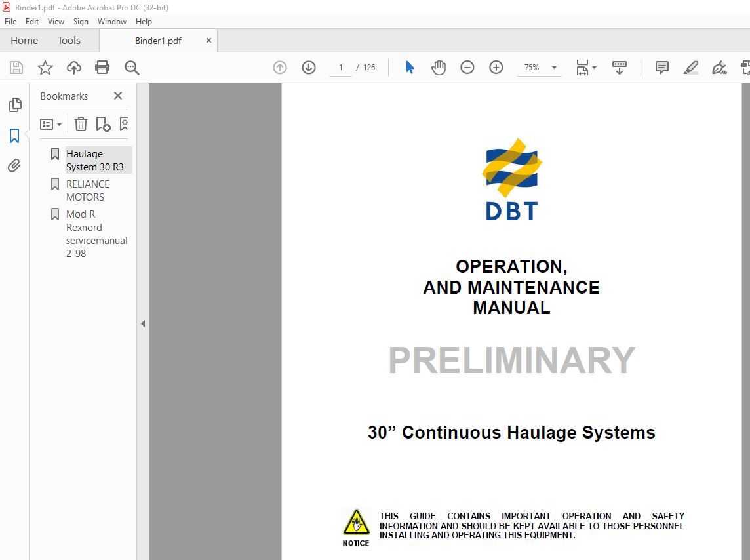This screenshot has width=750, height=560.
Task: Open the bookmarks options dropdown
Action: click(x=50, y=125)
